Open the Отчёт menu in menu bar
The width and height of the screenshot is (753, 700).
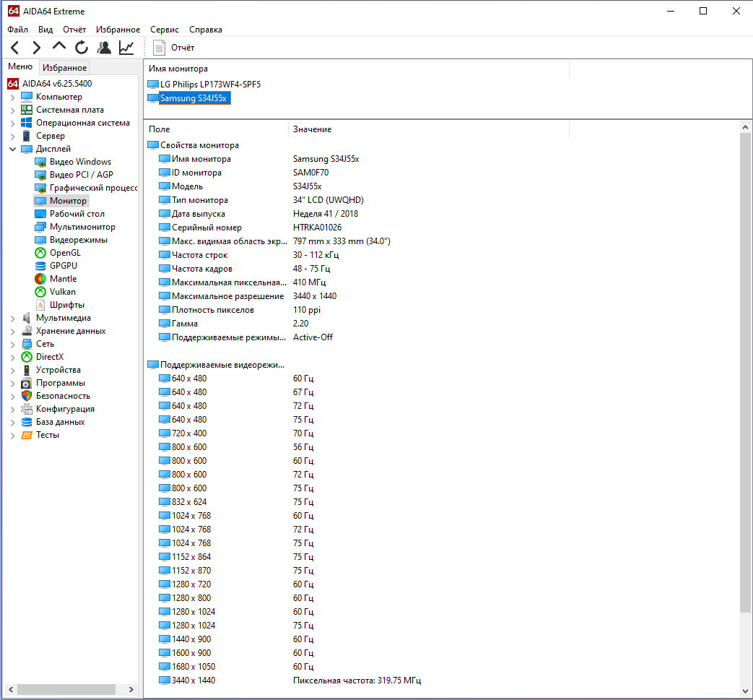click(x=74, y=30)
